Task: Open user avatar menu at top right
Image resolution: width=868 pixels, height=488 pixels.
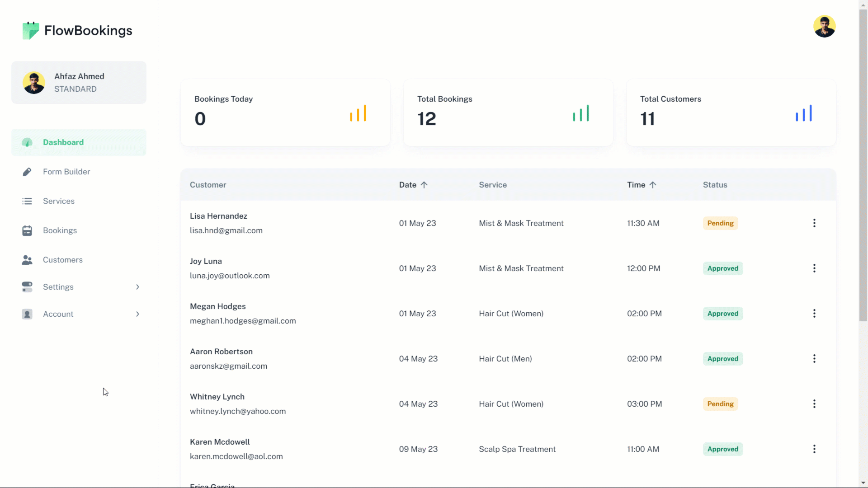Action: coord(824,27)
